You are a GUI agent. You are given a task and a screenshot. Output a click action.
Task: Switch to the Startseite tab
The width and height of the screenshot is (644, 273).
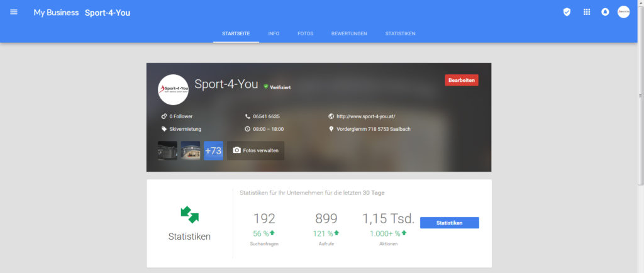click(236, 34)
